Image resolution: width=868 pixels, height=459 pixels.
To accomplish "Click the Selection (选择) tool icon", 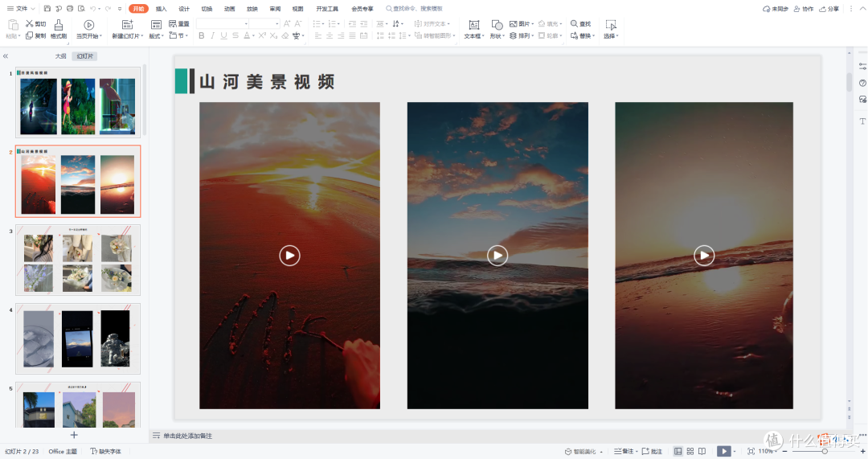I will (611, 25).
